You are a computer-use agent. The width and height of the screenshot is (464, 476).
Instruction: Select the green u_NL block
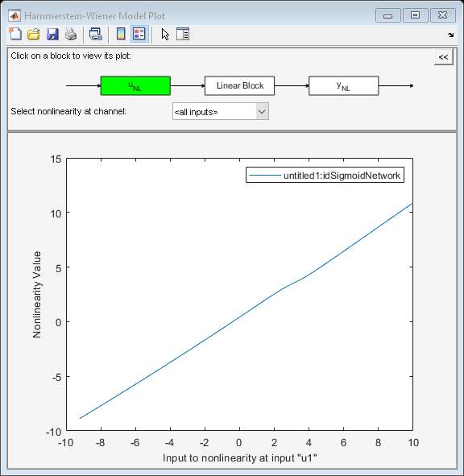(135, 86)
